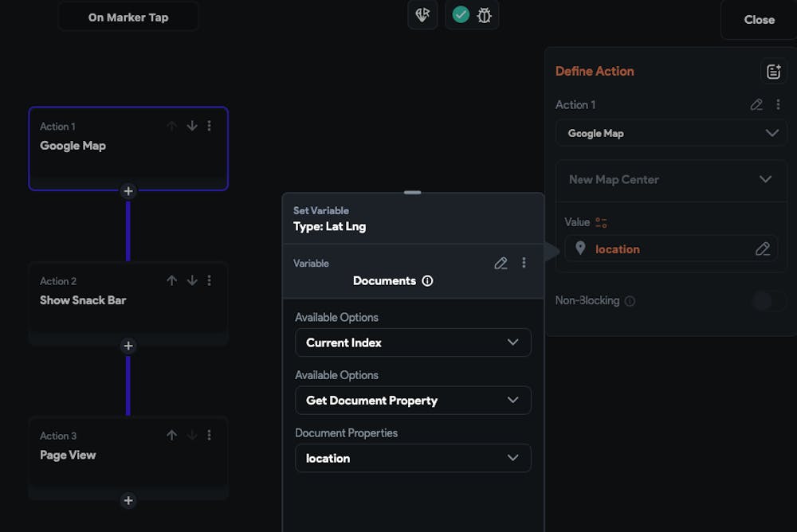Click the Close button
This screenshot has height=532, width=797.
(759, 20)
